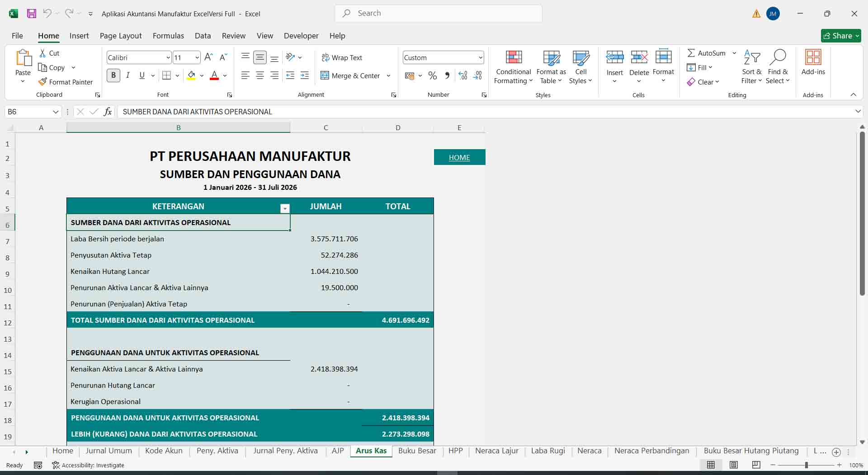Open the Formulas ribbon tab
This screenshot has width=868, height=475.
(168, 36)
